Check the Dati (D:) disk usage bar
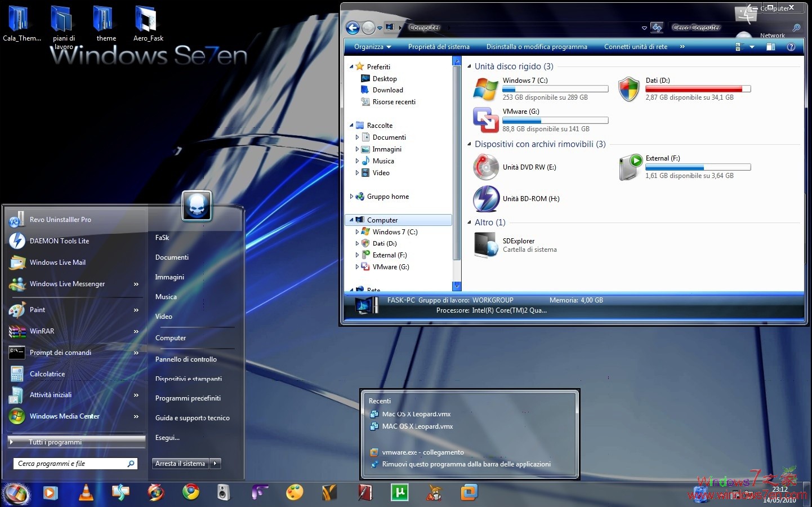The image size is (812, 507). click(698, 88)
